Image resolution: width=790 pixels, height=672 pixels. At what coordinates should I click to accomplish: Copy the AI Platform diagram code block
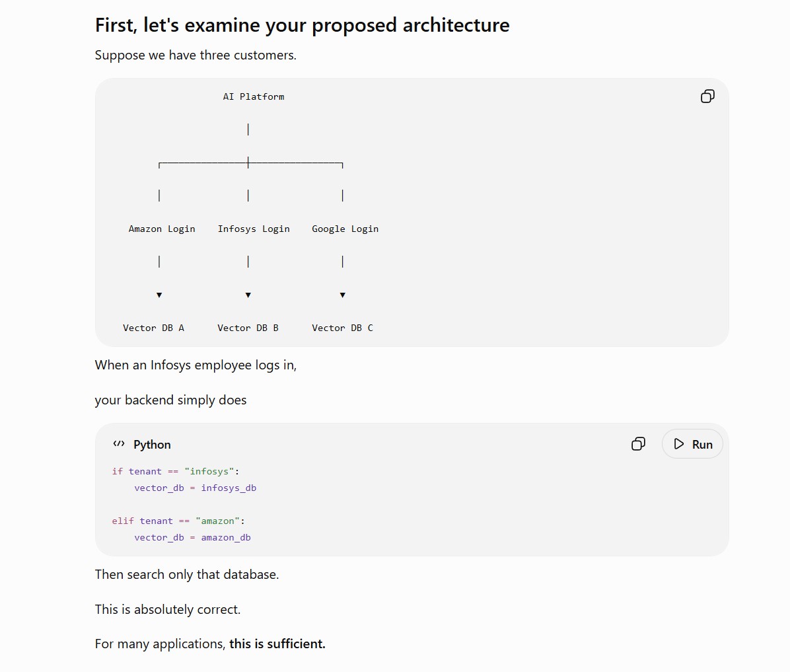click(x=707, y=96)
